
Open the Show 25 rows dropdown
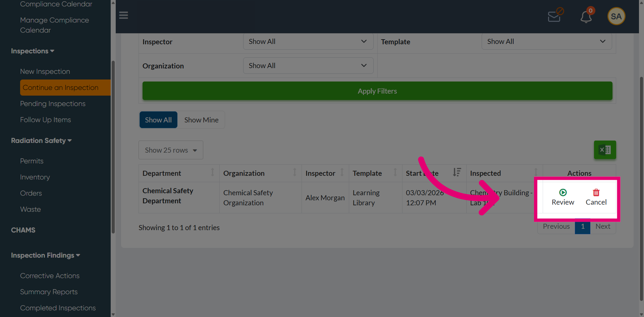[171, 150]
